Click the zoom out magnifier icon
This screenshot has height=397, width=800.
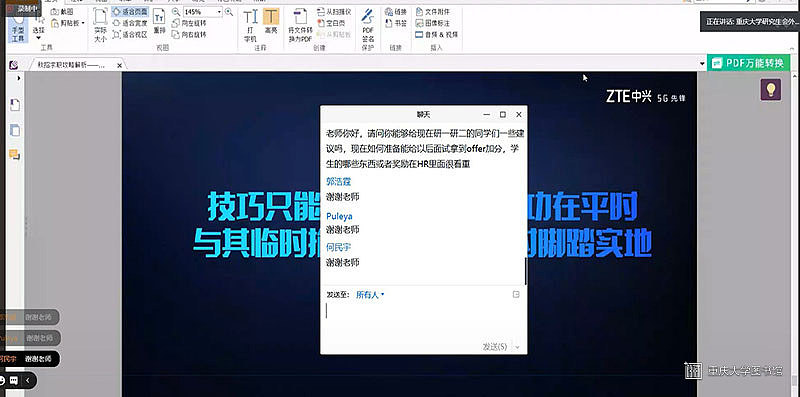click(x=176, y=12)
